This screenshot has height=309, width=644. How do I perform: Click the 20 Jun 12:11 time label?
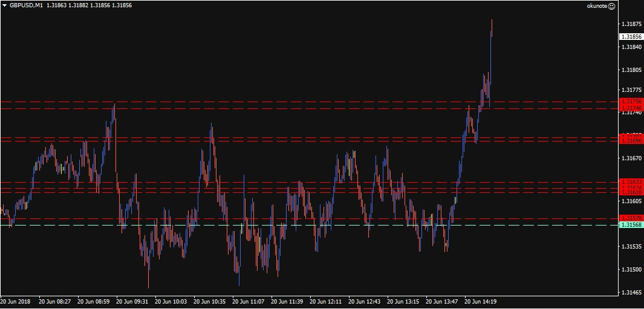[326, 301]
